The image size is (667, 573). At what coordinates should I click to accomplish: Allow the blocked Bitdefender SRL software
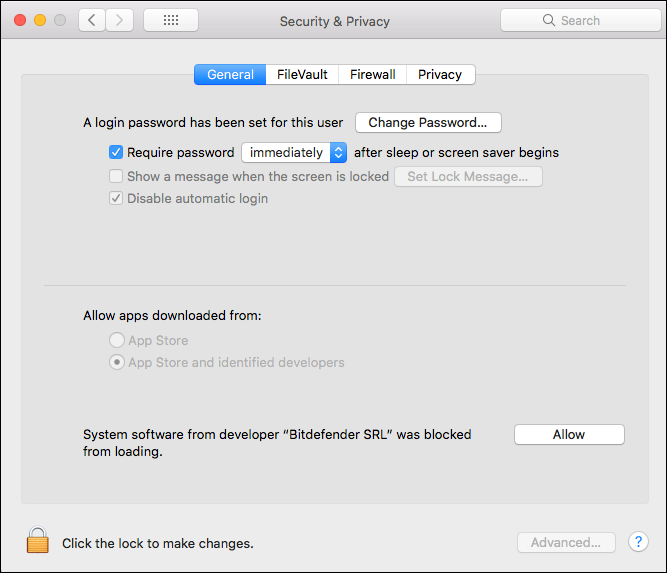point(569,434)
